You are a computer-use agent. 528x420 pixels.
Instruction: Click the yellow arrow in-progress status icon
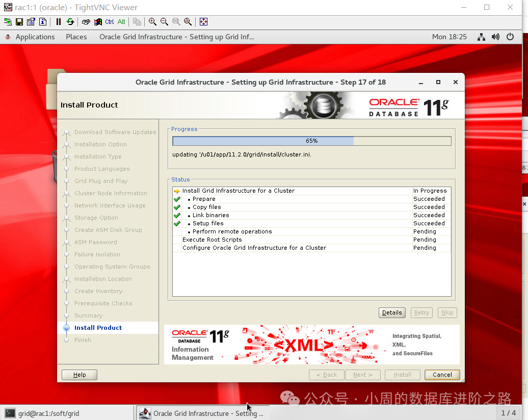coord(177,191)
